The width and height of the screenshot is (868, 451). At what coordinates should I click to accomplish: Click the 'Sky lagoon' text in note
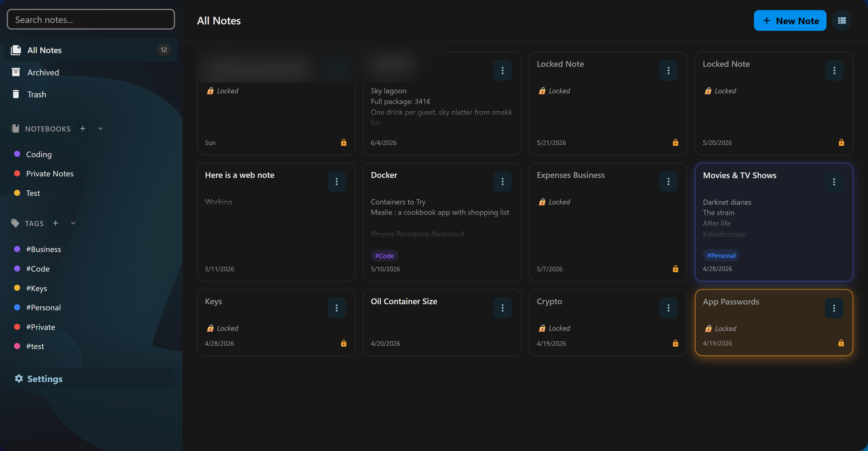[x=389, y=91]
